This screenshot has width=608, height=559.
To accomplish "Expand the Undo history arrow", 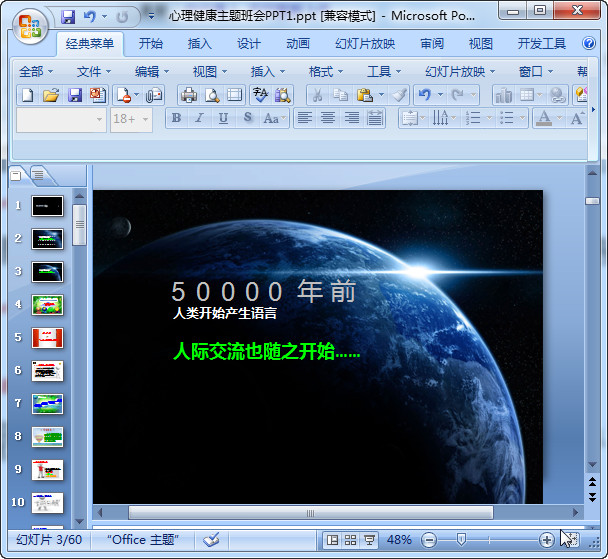I will (440, 95).
